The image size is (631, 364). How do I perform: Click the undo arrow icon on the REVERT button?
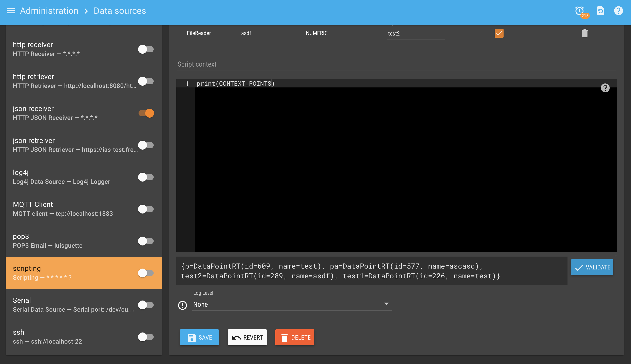pos(237,337)
